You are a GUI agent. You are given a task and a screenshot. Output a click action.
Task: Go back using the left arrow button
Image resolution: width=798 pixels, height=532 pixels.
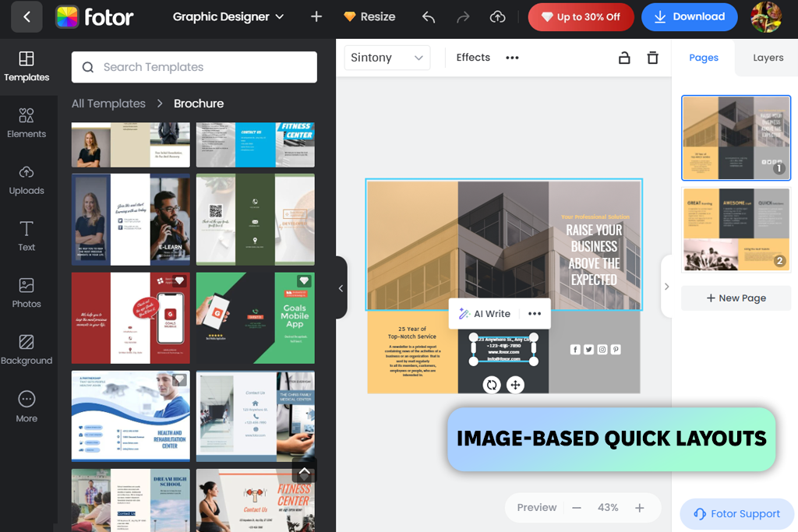click(x=26, y=17)
